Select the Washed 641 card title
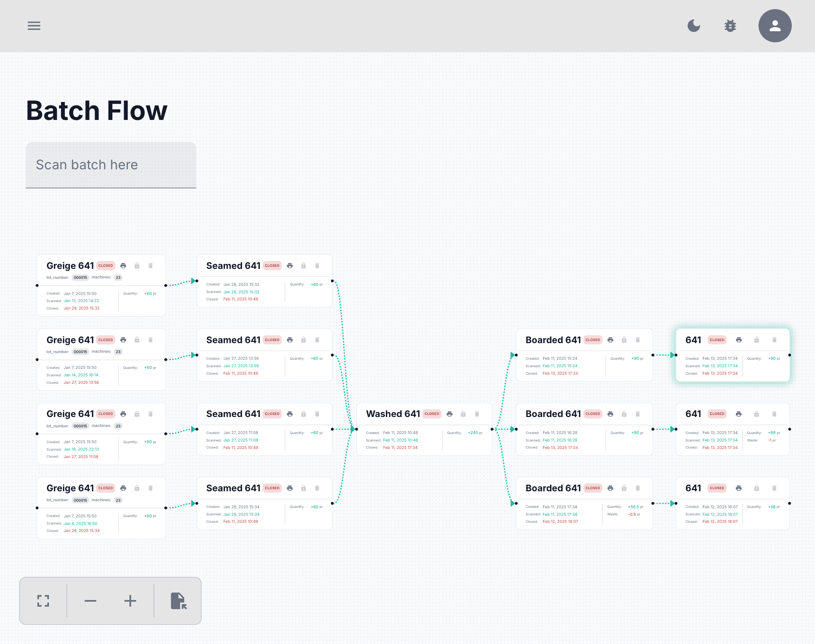The image size is (815, 644). pyautogui.click(x=393, y=414)
